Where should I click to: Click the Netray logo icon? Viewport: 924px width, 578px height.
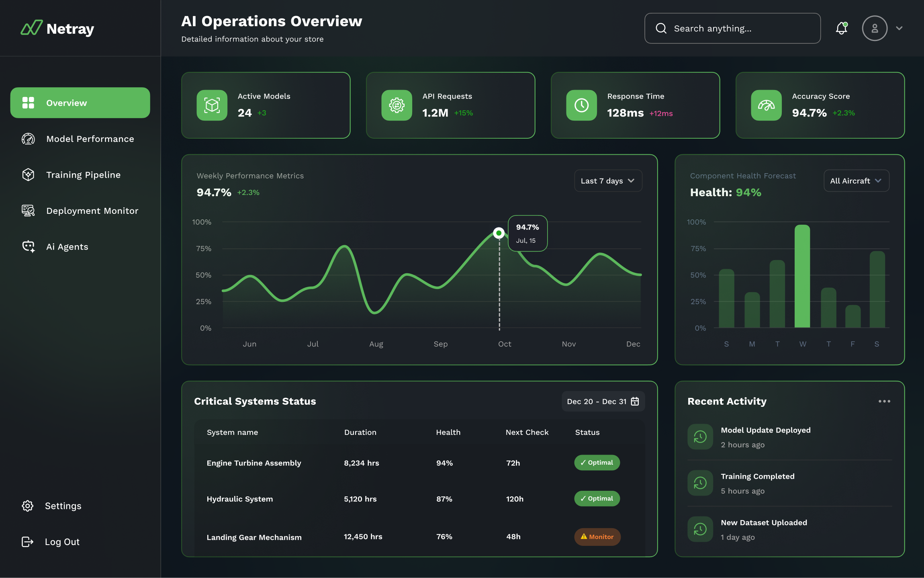(x=31, y=28)
